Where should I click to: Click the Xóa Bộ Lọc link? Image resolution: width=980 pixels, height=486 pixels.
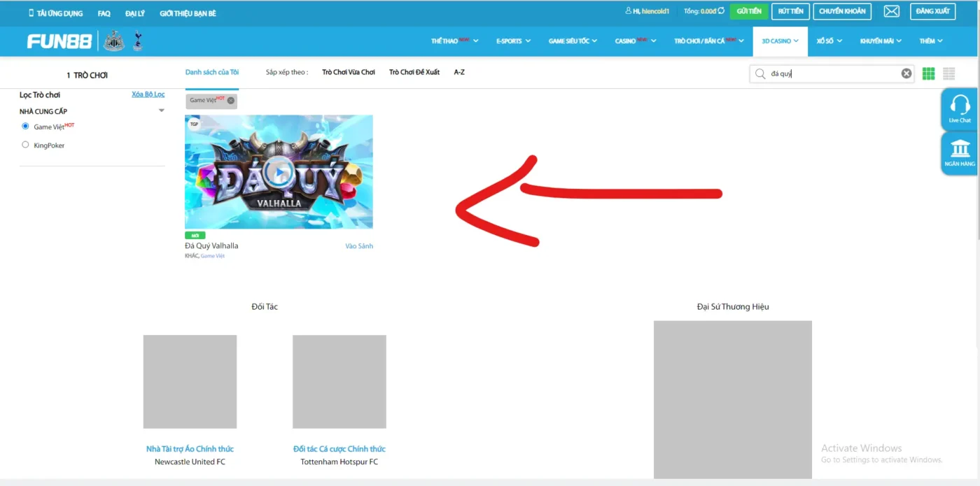point(148,94)
